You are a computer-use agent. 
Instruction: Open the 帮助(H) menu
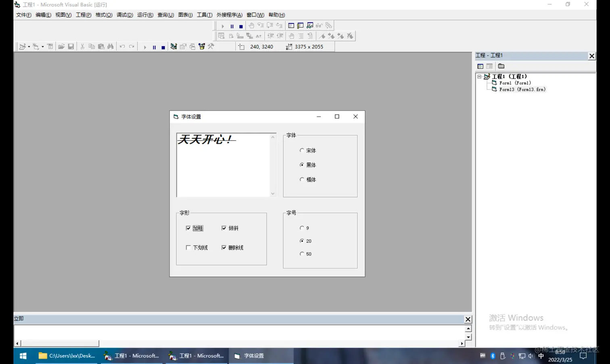(277, 15)
